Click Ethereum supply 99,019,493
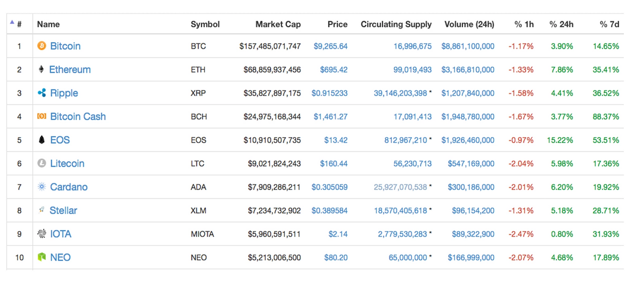 point(413,69)
